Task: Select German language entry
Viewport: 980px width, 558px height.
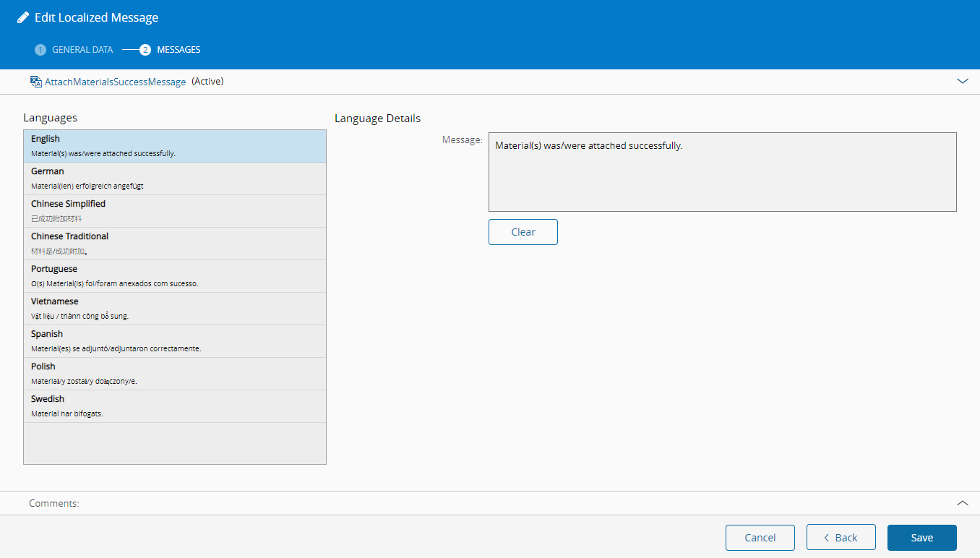Action: point(175,178)
